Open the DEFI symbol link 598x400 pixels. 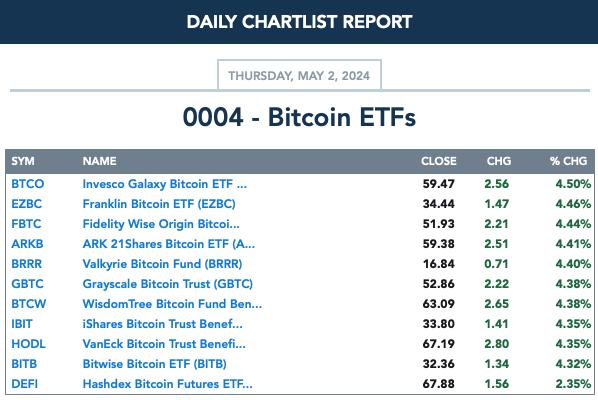click(24, 384)
